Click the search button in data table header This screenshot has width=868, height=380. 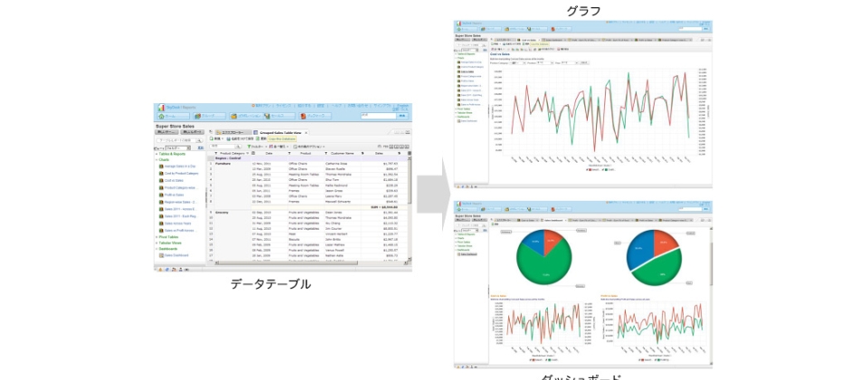(x=401, y=116)
